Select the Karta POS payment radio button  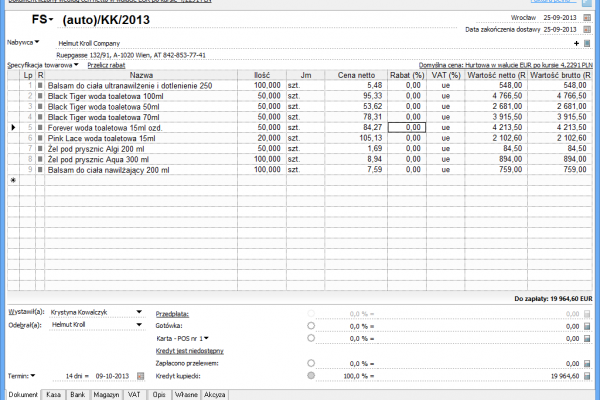point(311,339)
